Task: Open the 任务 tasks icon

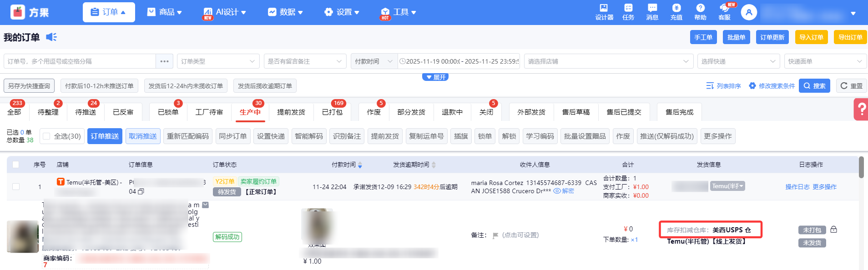Action: pyautogui.click(x=628, y=12)
